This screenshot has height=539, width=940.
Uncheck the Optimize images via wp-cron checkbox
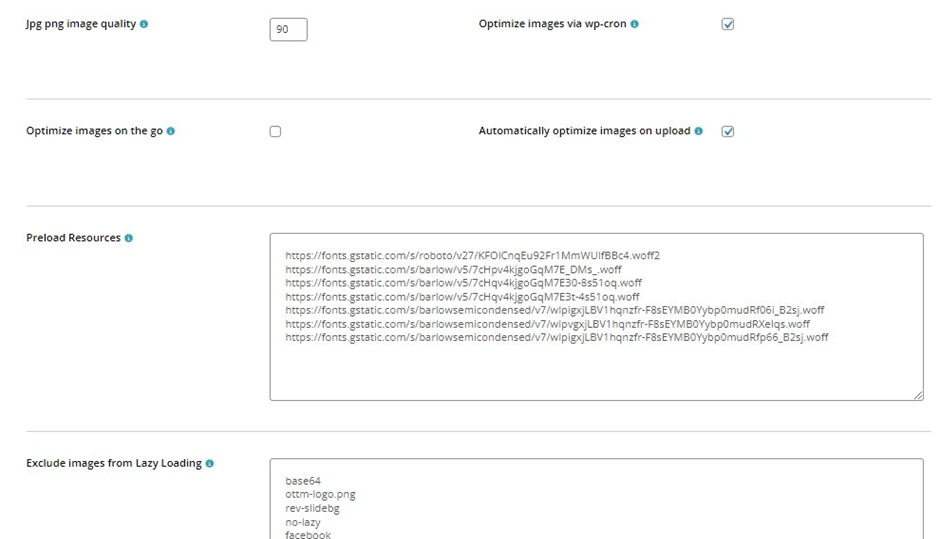pos(728,24)
